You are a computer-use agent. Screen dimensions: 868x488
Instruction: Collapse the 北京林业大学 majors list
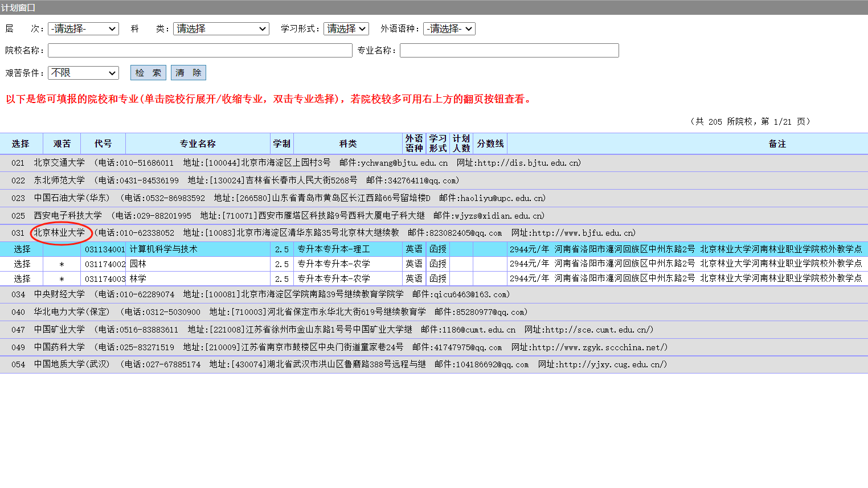[61, 233]
